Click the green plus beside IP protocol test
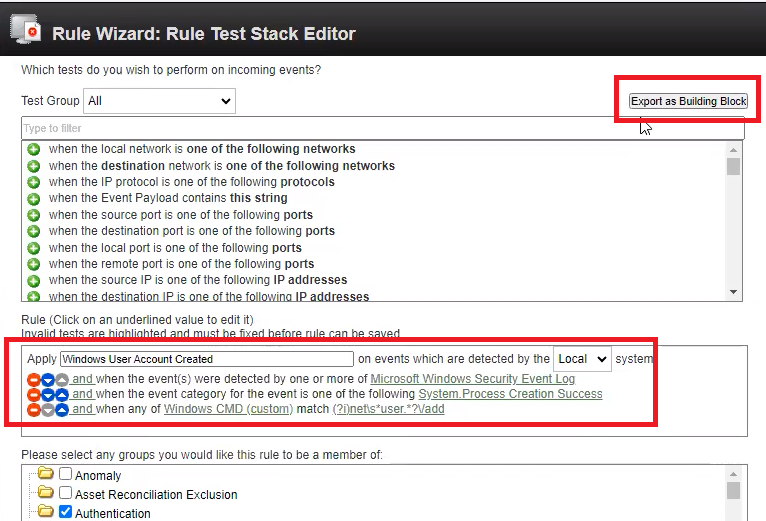Viewport: 766px width, 521px height. tap(34, 182)
